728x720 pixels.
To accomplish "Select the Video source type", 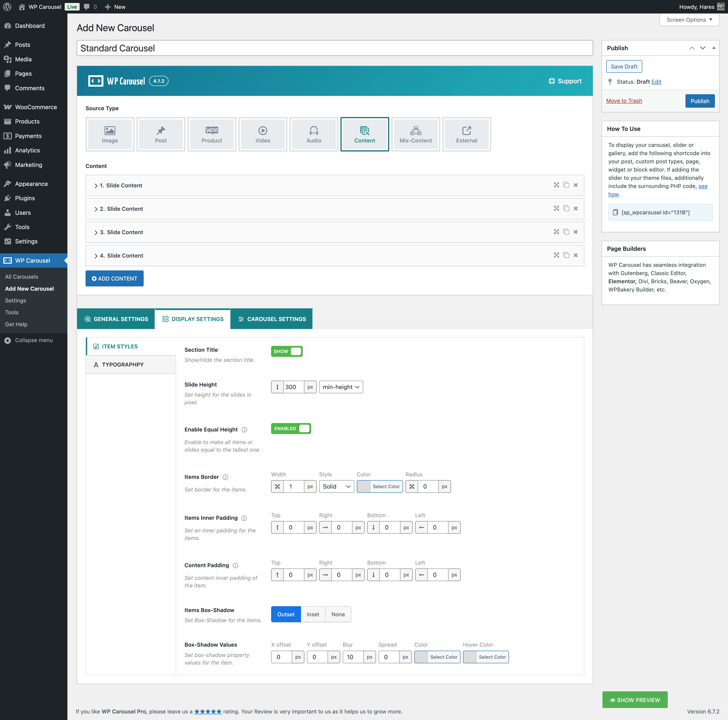I will click(263, 134).
